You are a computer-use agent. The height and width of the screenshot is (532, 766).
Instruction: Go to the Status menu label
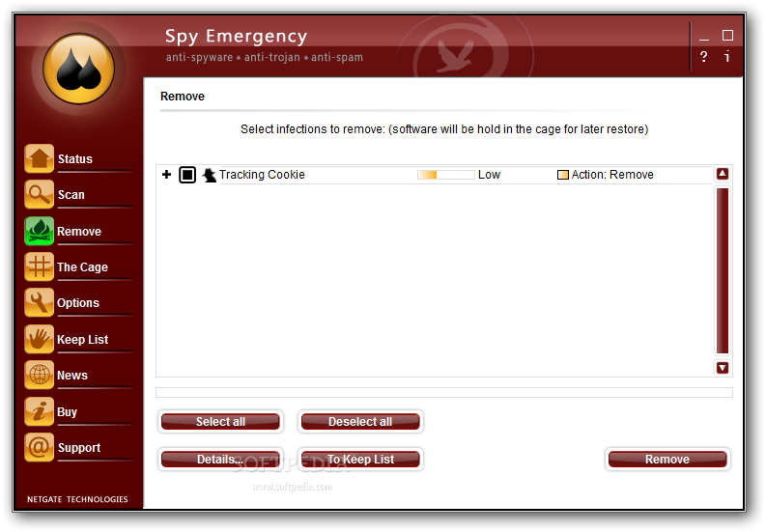tap(74, 159)
